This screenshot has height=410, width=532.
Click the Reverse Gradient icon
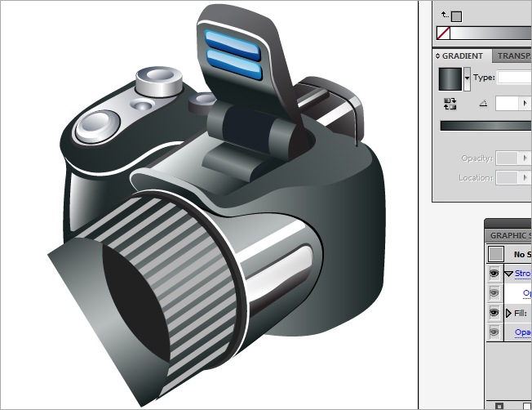(x=450, y=104)
